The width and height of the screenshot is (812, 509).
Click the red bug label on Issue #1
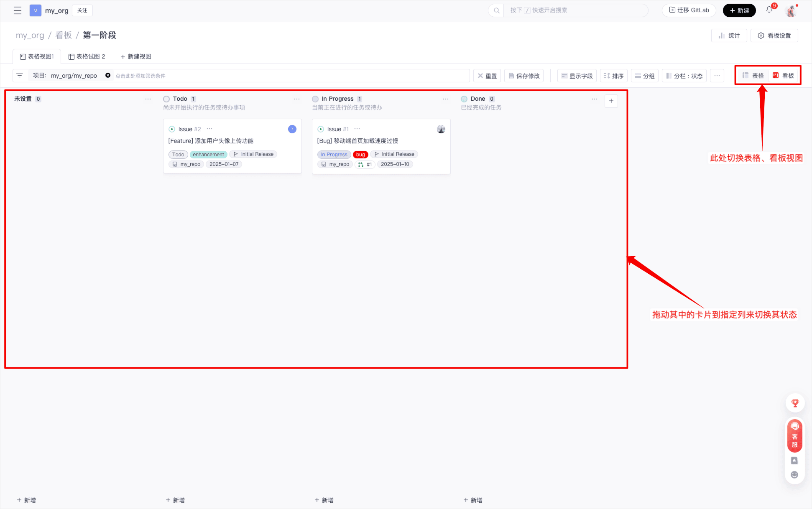(x=360, y=155)
